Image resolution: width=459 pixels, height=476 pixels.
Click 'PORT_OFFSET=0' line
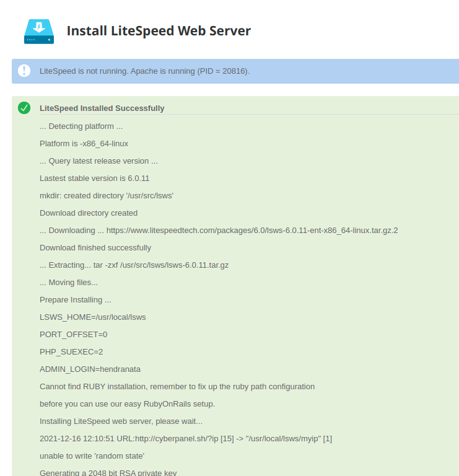(x=74, y=335)
